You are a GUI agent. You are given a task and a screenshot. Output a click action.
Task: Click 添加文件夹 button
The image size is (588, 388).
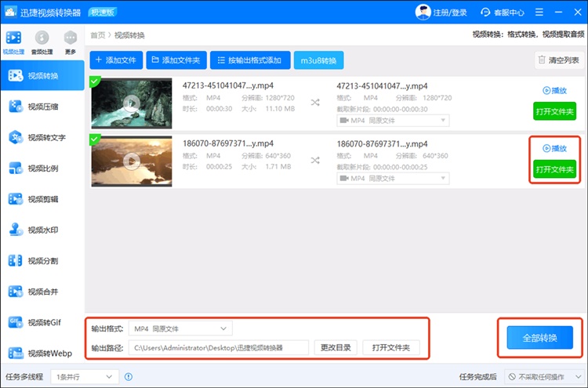[176, 60]
